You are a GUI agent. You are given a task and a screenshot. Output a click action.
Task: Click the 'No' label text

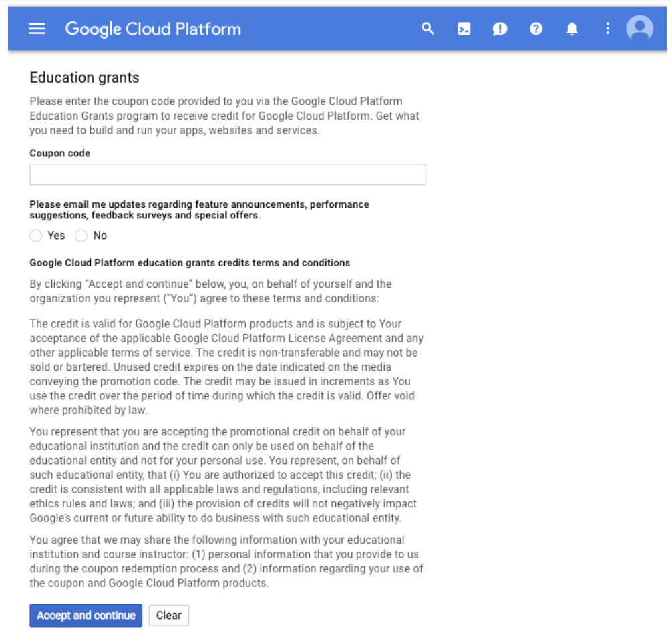coord(100,236)
